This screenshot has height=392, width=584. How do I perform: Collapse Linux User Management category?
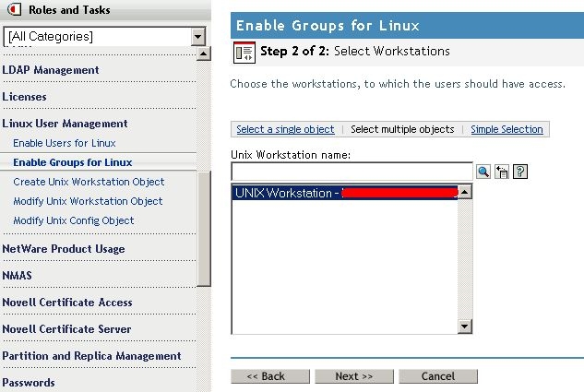[x=65, y=124]
